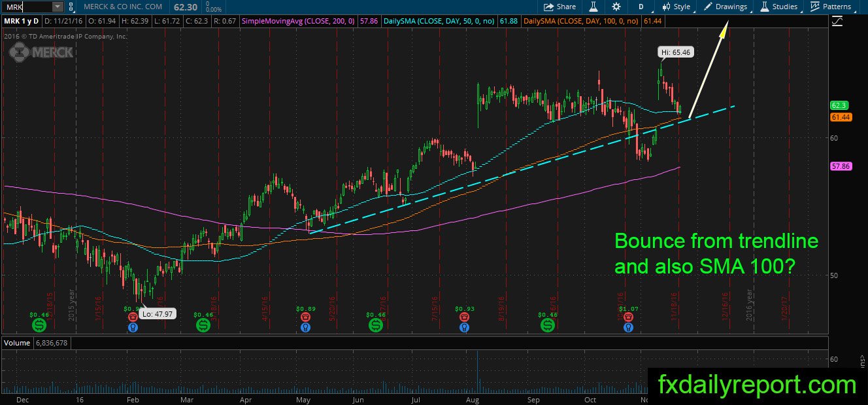
Task: Open the Patterns menu
Action: 831,7
